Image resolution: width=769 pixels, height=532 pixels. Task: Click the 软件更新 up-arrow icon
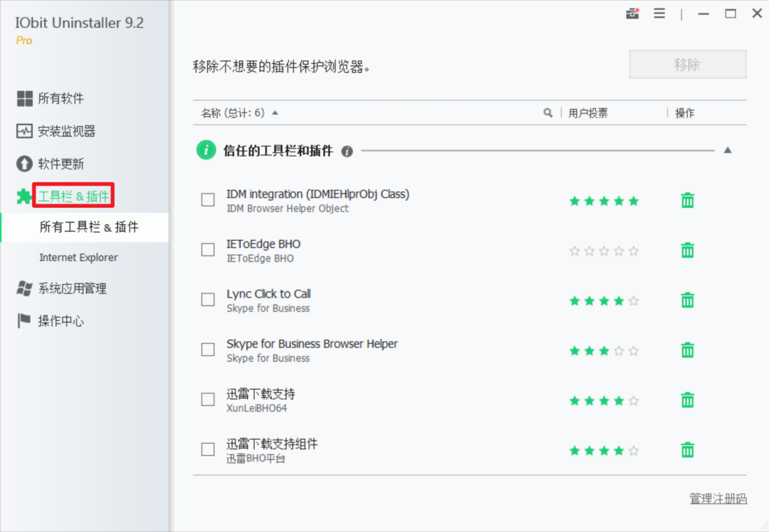(24, 164)
